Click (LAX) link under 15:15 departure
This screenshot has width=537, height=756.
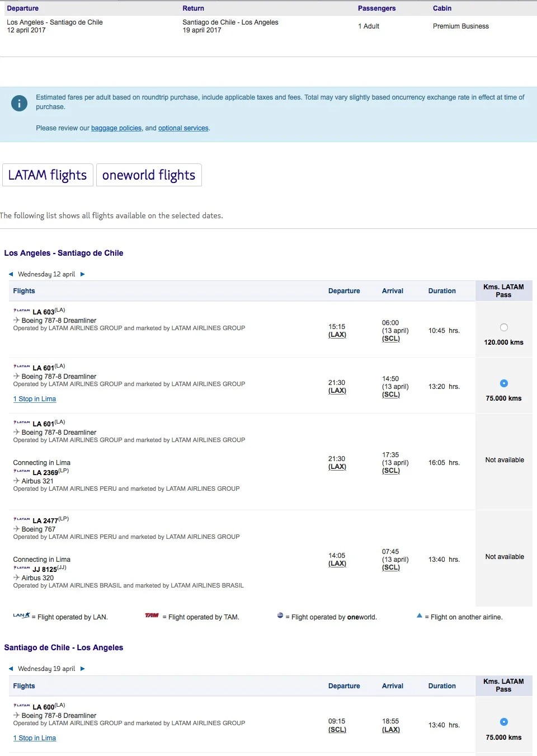337,335
